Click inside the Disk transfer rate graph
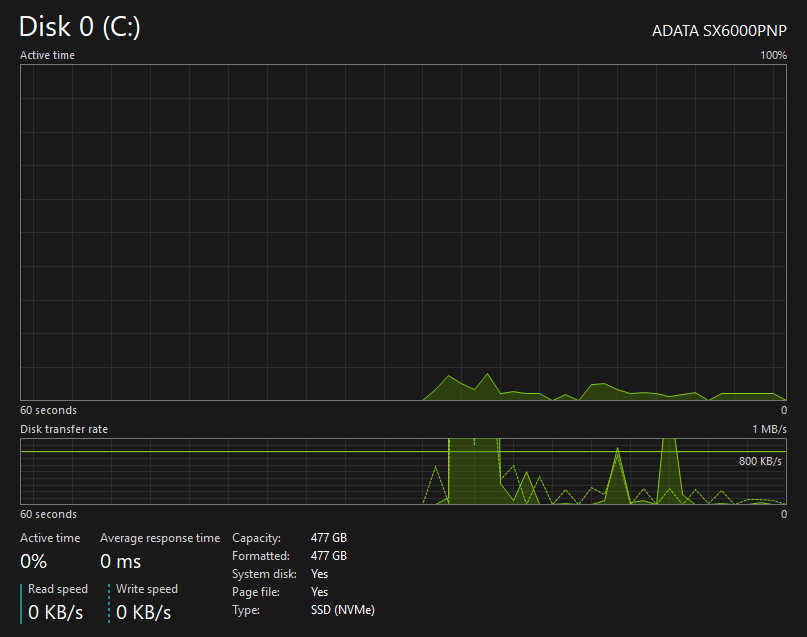807x637 pixels. pos(403,471)
